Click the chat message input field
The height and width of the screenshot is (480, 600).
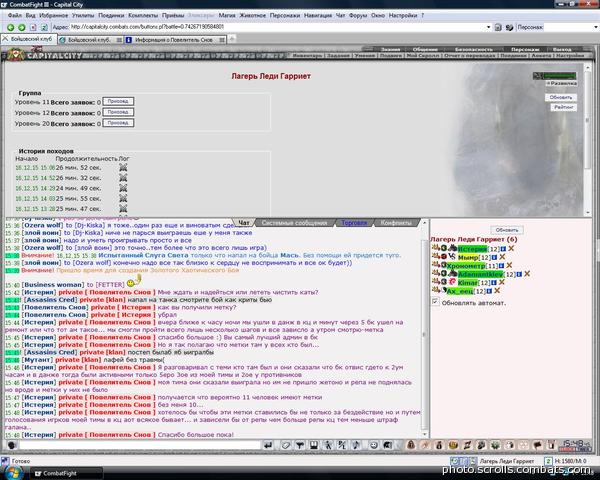pos(140,445)
